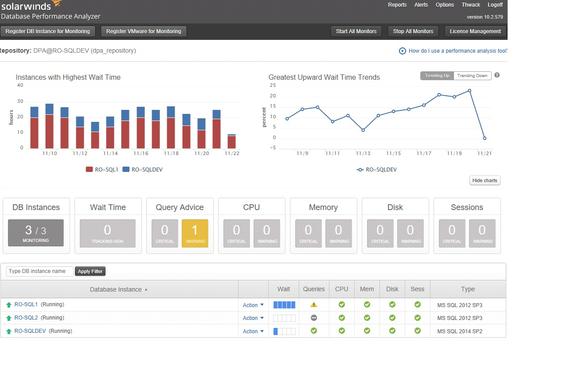
Task: Click the green up-arrow status icon beside RO-SQL2
Action: pos(9,318)
